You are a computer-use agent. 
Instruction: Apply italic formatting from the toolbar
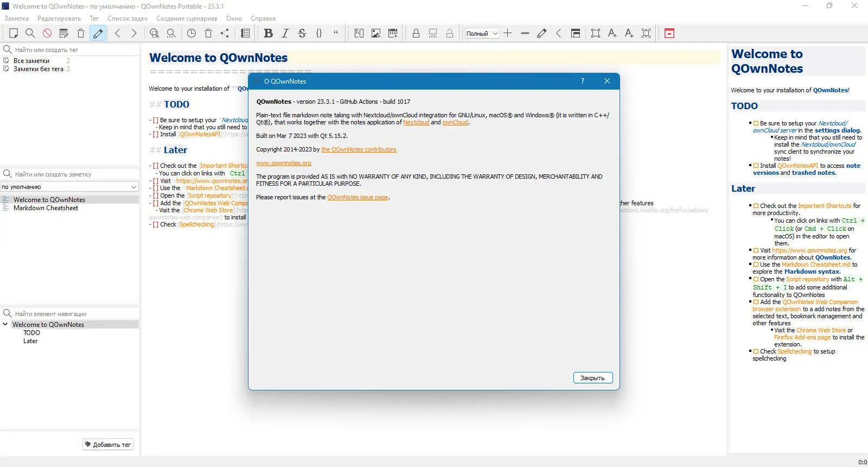click(x=285, y=33)
